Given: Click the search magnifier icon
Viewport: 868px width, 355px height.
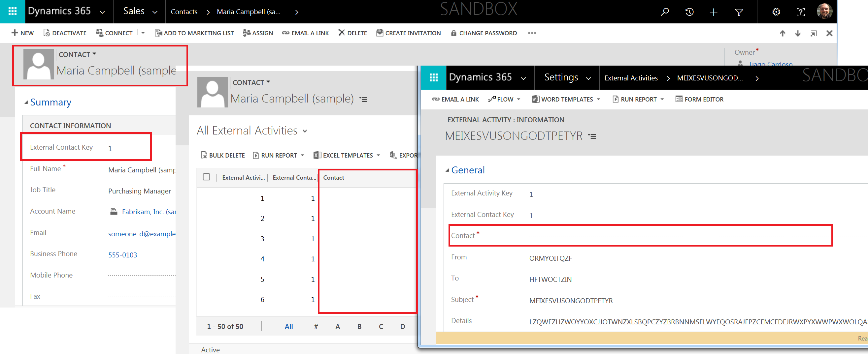Looking at the screenshot, I should click(664, 12).
